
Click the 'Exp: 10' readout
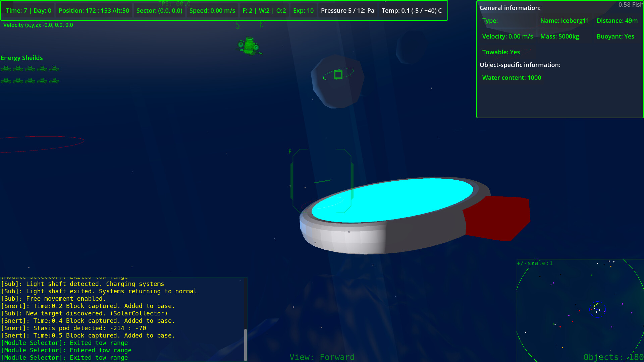[x=304, y=11]
